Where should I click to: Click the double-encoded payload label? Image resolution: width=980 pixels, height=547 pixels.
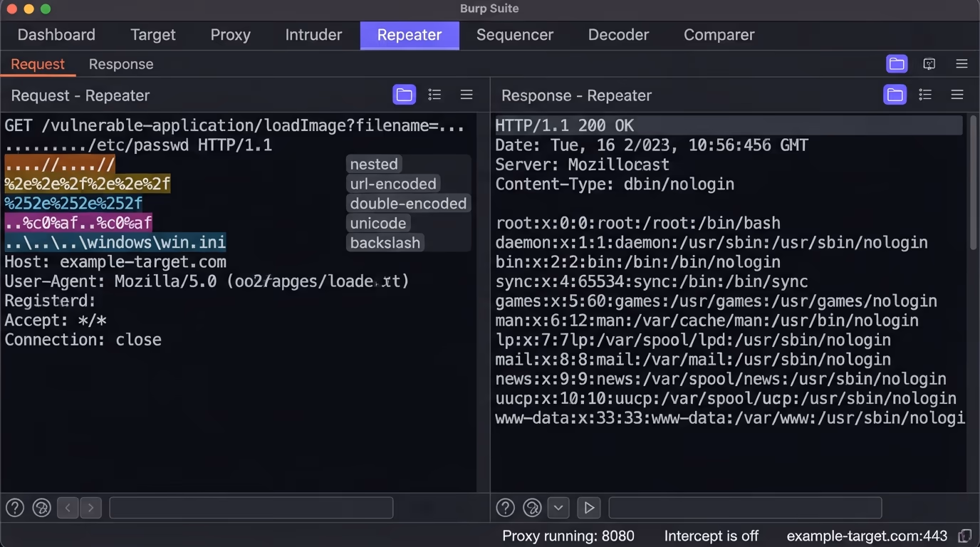[x=408, y=203]
